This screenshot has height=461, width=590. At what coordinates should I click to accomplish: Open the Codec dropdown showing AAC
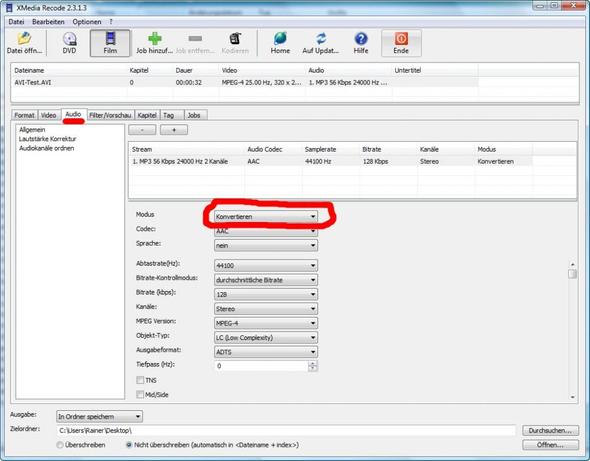(x=266, y=231)
